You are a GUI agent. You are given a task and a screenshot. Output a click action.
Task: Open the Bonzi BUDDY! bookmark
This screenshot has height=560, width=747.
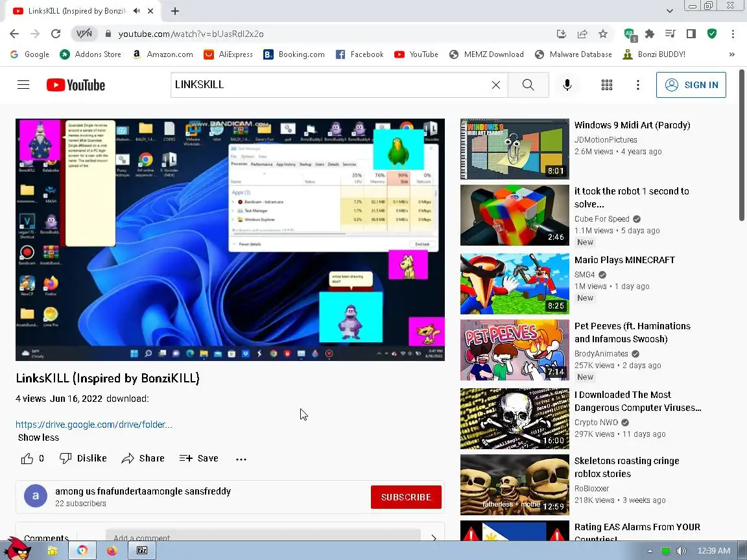click(x=654, y=54)
